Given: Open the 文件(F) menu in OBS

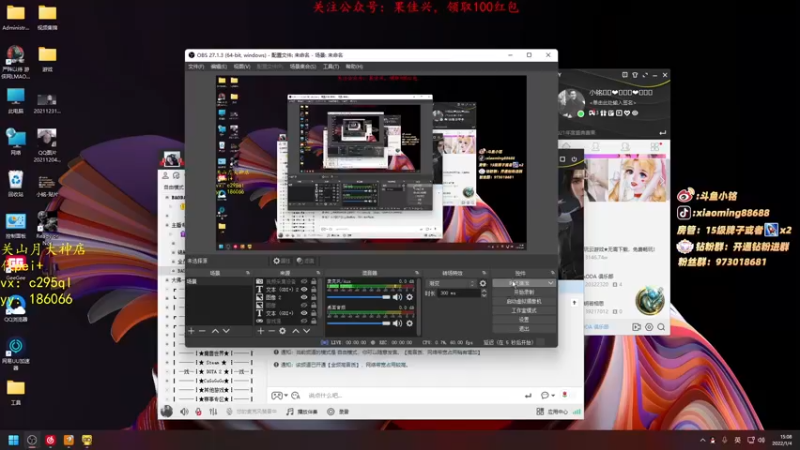Looking at the screenshot, I should 196,67.
